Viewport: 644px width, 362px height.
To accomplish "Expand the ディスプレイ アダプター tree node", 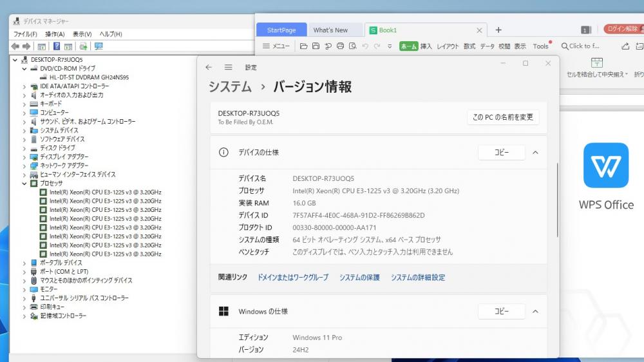I will click(24, 157).
